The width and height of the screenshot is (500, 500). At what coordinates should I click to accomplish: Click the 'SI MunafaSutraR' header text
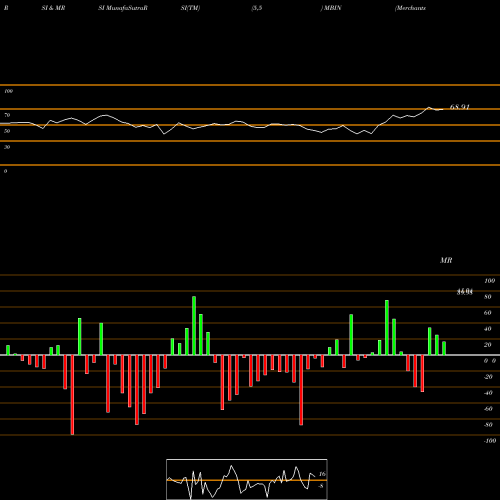(x=123, y=8)
